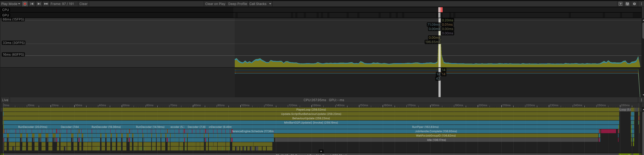Open profiler help documentation icon
Image resolution: width=644 pixels, height=155 pixels.
(x=634, y=4)
